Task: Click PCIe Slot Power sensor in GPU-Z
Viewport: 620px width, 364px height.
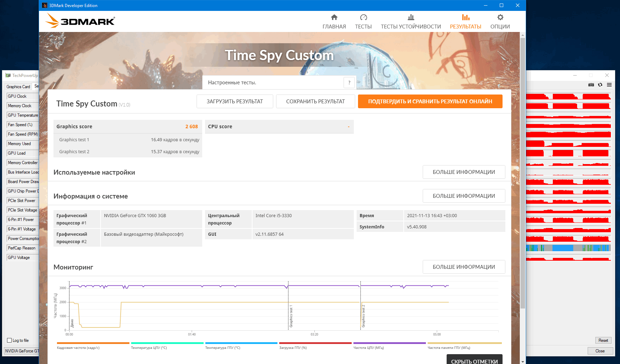Action: click(23, 200)
